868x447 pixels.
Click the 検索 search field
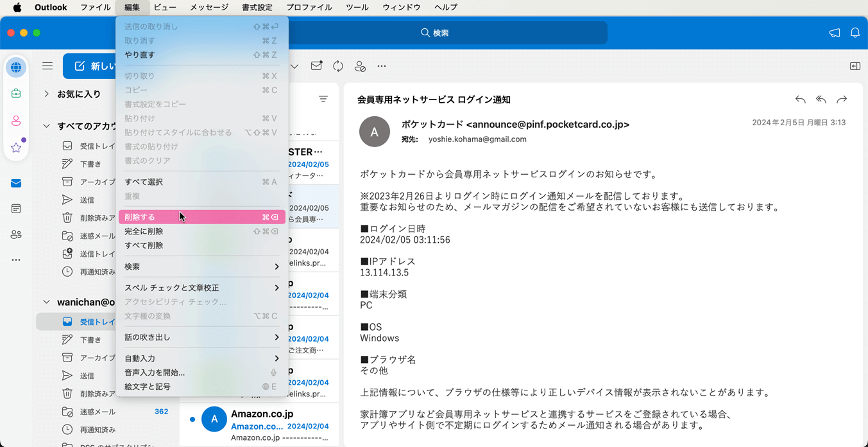tap(434, 33)
